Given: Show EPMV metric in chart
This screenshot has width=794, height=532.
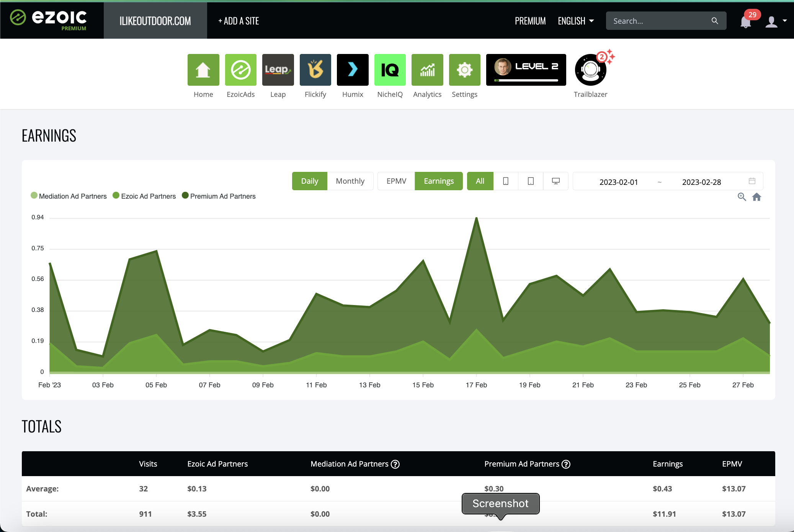Looking at the screenshot, I should click(396, 181).
